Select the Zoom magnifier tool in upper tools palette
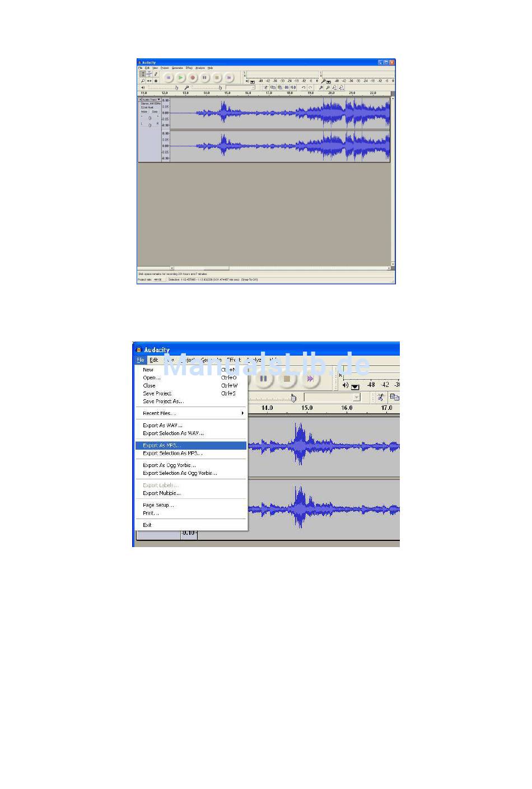Viewport: 532px width, 789px height. [143, 81]
